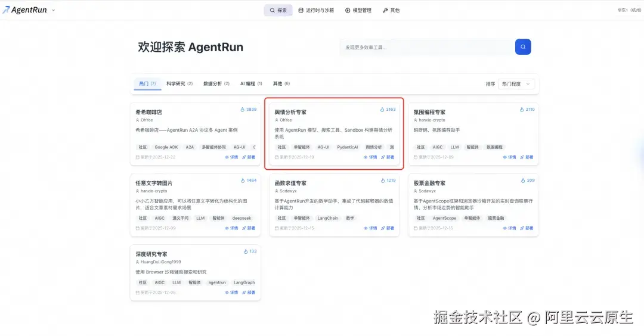Image resolution: width=644 pixels, height=336 pixels.
Task: Open the 其他 item in the top navigation
Action: click(x=391, y=10)
